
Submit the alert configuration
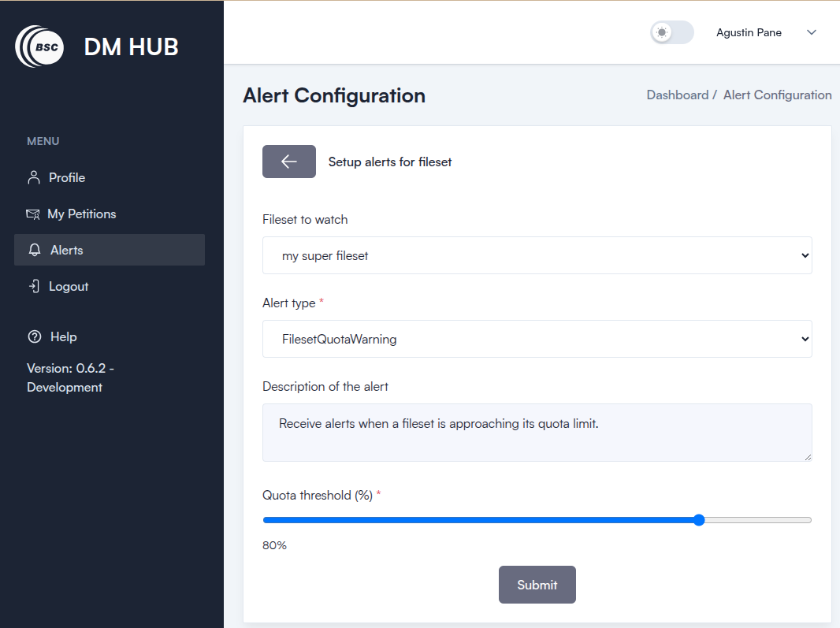click(x=537, y=585)
